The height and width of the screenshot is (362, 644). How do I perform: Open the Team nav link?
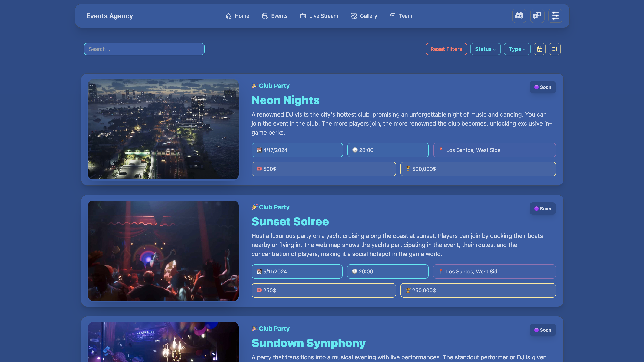(401, 16)
